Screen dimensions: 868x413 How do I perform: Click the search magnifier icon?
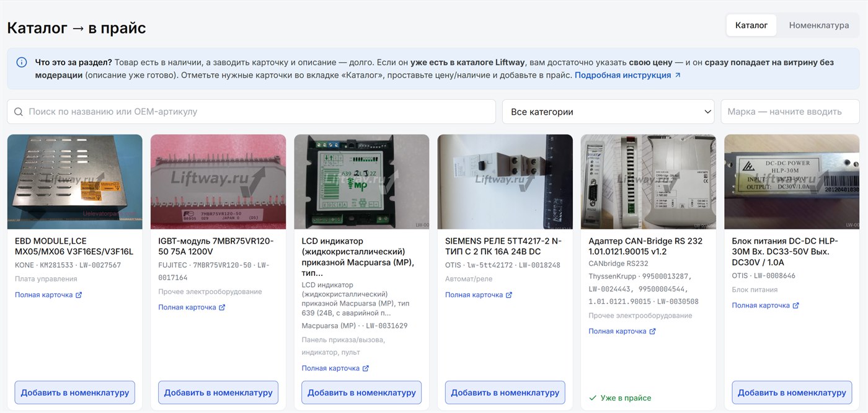18,112
